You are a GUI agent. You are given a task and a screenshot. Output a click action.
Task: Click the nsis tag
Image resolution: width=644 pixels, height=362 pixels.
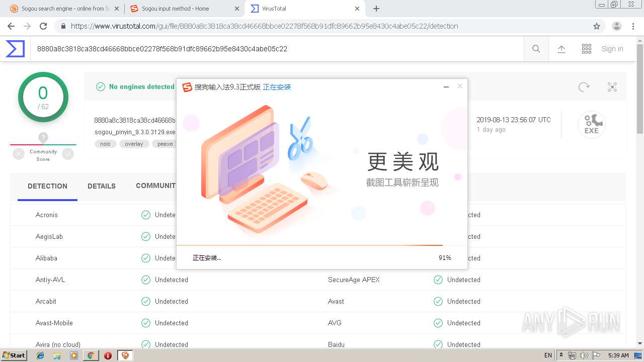[105, 144]
